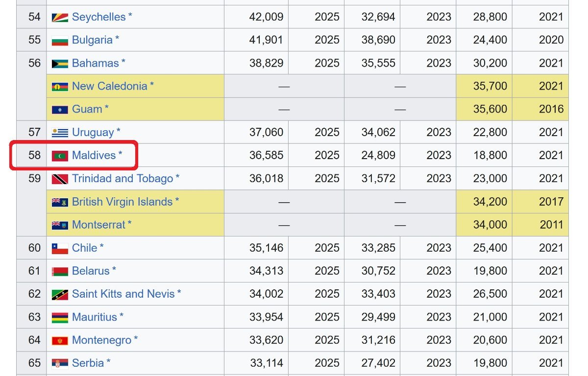The image size is (588, 376).
Task: Open the Montserrat link
Action: click(x=98, y=225)
